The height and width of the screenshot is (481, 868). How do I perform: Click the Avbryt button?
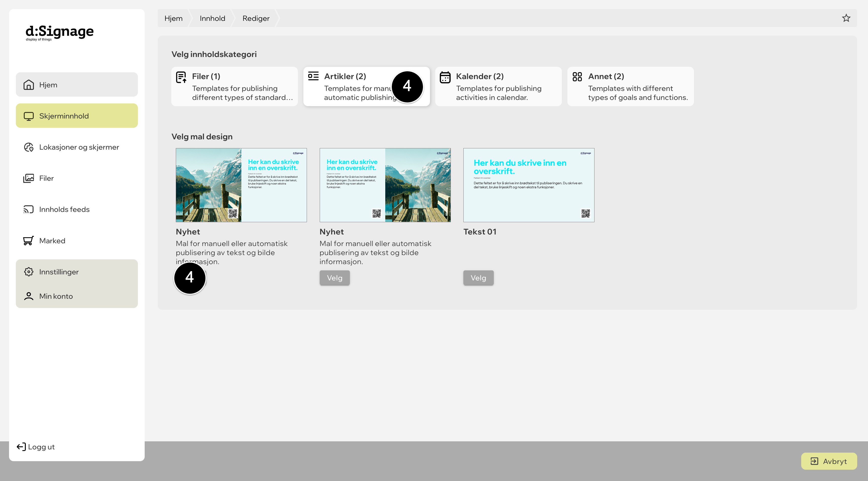829,461
